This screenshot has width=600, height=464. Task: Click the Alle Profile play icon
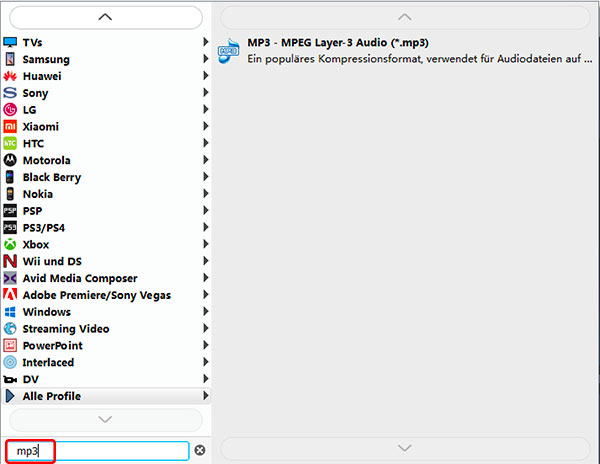pos(10,396)
